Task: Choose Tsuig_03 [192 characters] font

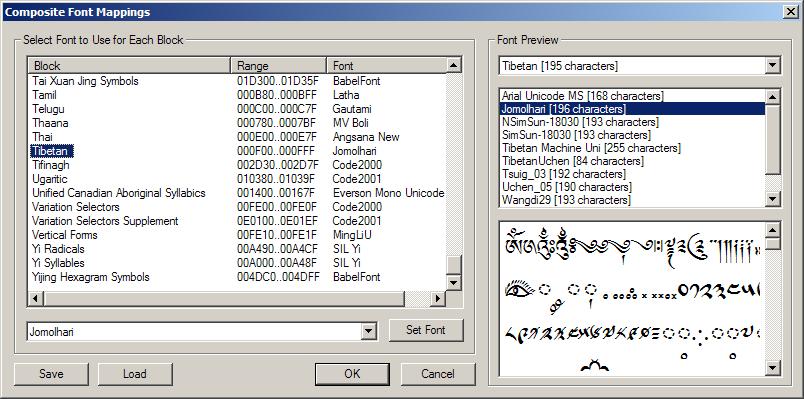Action: click(x=632, y=174)
